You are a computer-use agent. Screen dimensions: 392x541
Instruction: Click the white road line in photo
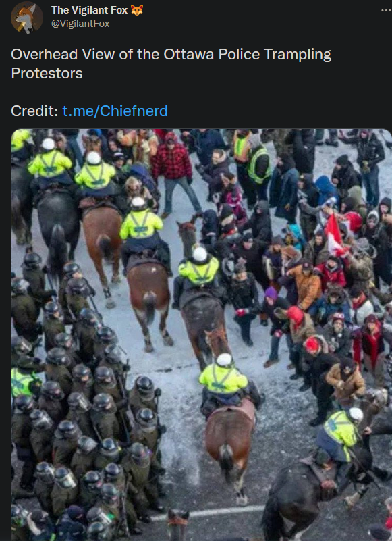point(208,513)
